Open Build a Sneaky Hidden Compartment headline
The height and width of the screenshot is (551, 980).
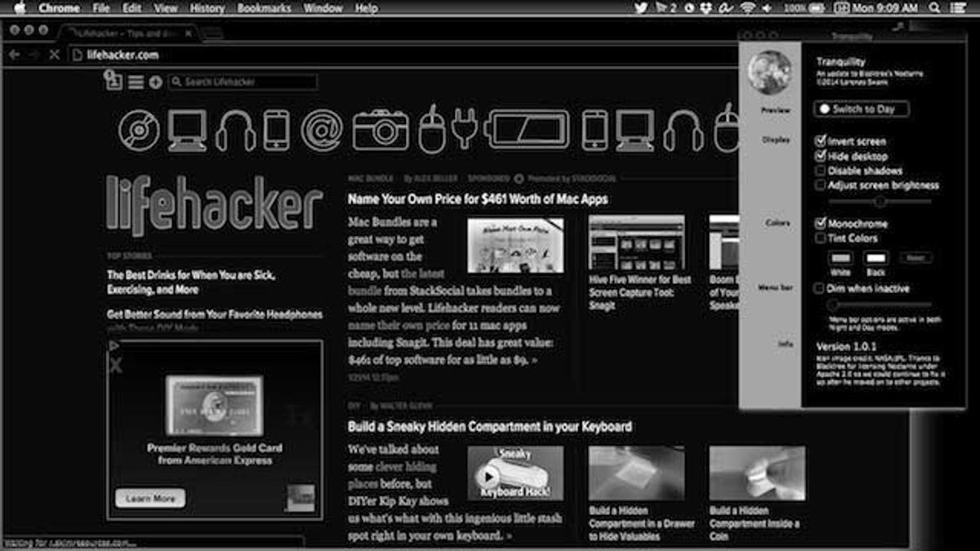[490, 426]
